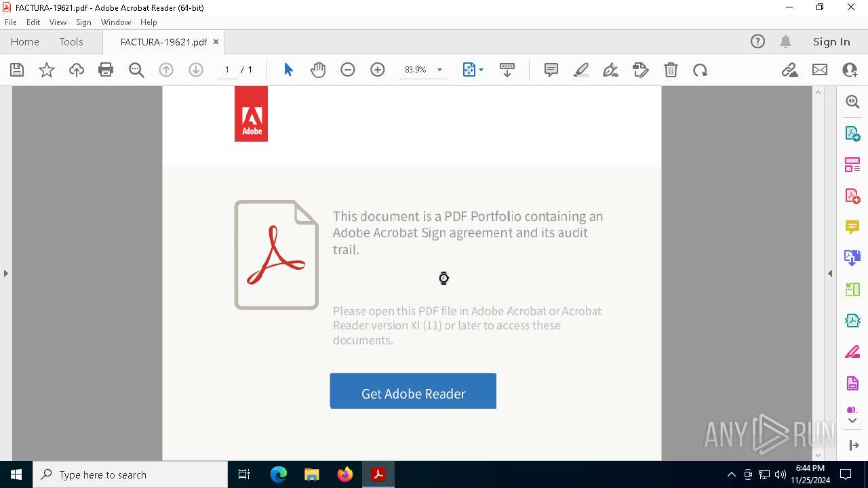Delete the page with the trash icon

click(x=671, y=70)
